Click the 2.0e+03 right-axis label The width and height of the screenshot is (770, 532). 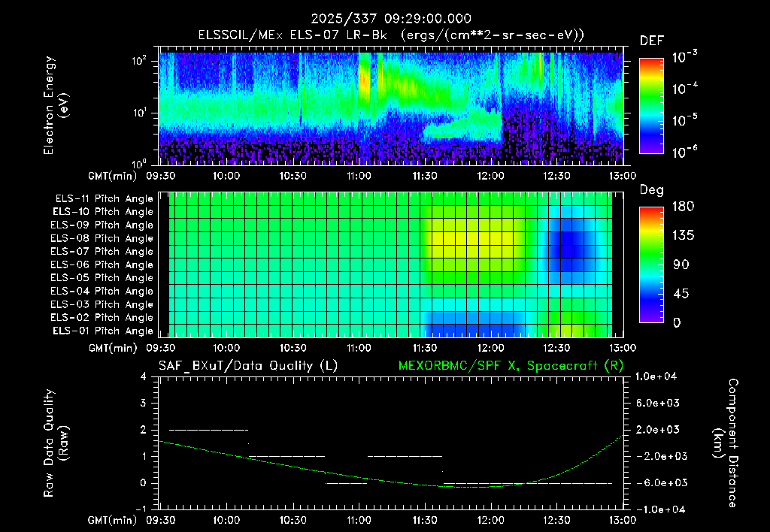click(x=657, y=430)
